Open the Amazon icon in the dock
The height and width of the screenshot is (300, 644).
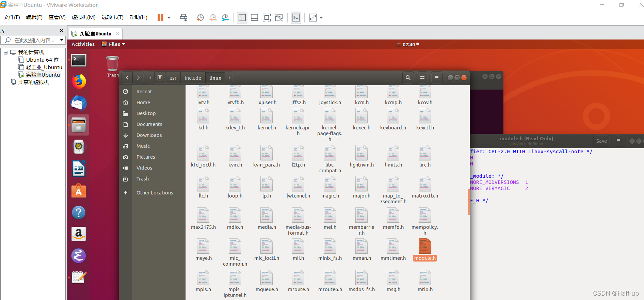tap(79, 234)
